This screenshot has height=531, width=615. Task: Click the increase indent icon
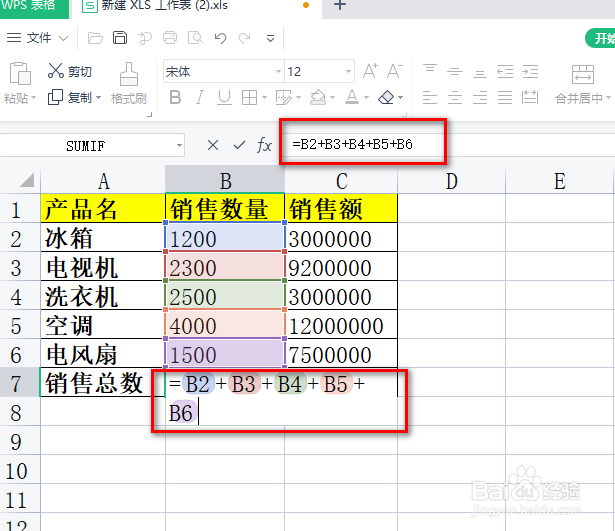point(530,71)
